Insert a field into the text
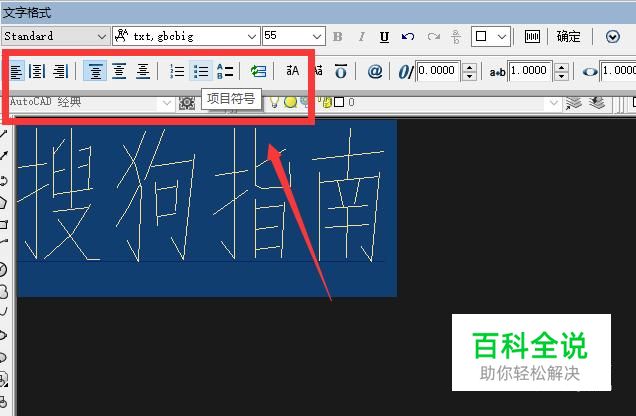Viewport: 636px width, 416px height. point(258,71)
